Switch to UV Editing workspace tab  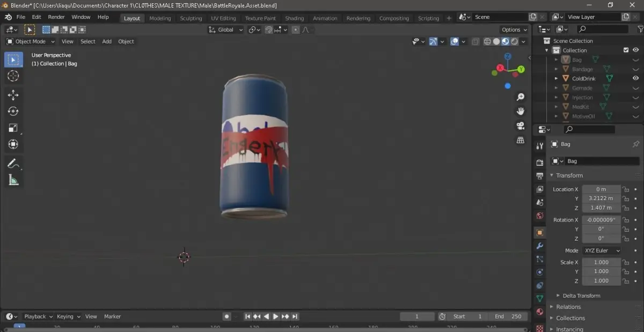223,18
